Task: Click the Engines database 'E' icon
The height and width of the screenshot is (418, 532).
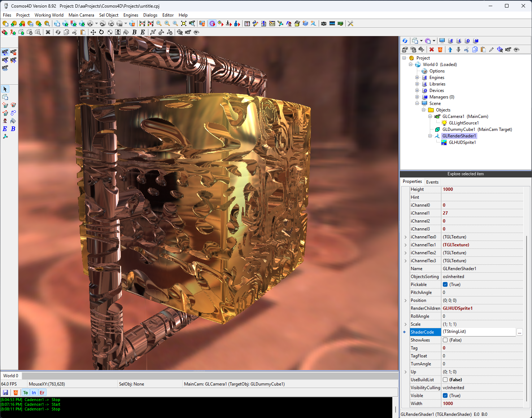Action: (x=451, y=41)
